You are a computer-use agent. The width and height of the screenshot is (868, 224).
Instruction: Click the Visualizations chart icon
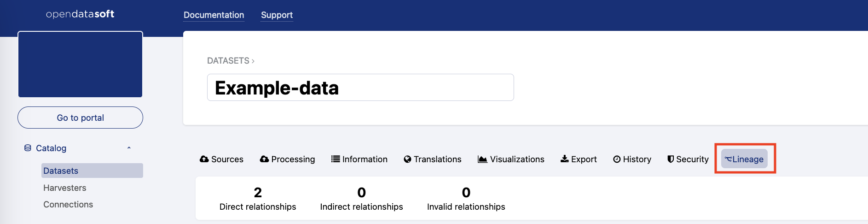(482, 159)
